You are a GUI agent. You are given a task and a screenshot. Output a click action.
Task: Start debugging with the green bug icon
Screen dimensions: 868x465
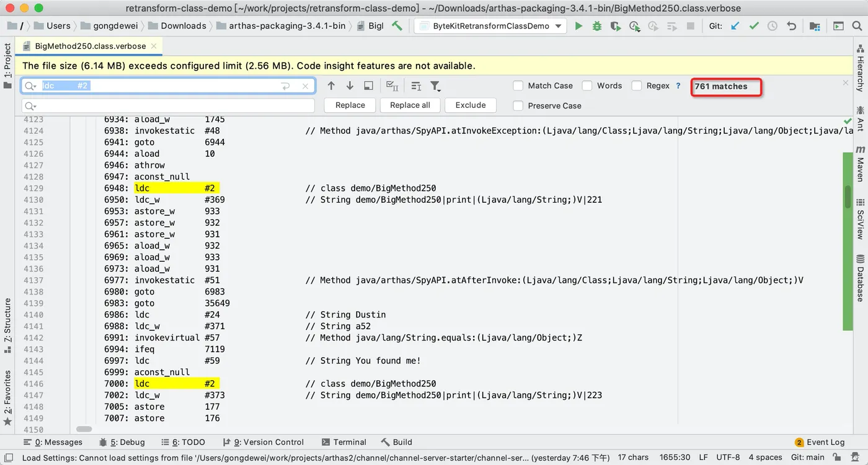[x=596, y=26]
